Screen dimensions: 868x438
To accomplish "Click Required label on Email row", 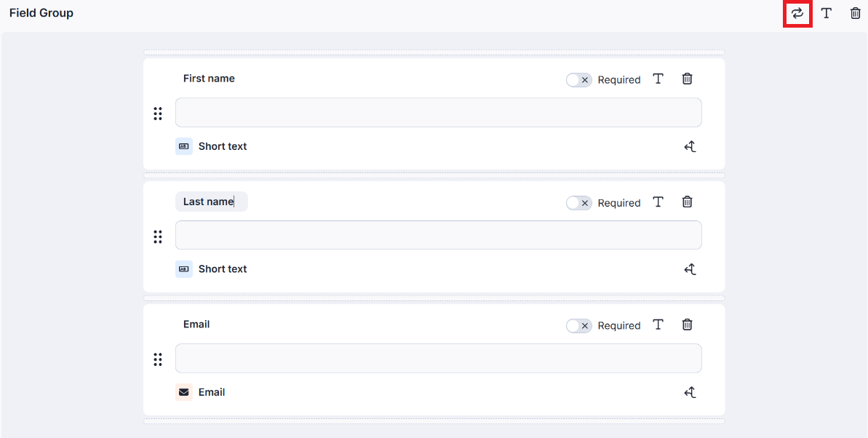I will pos(619,326).
